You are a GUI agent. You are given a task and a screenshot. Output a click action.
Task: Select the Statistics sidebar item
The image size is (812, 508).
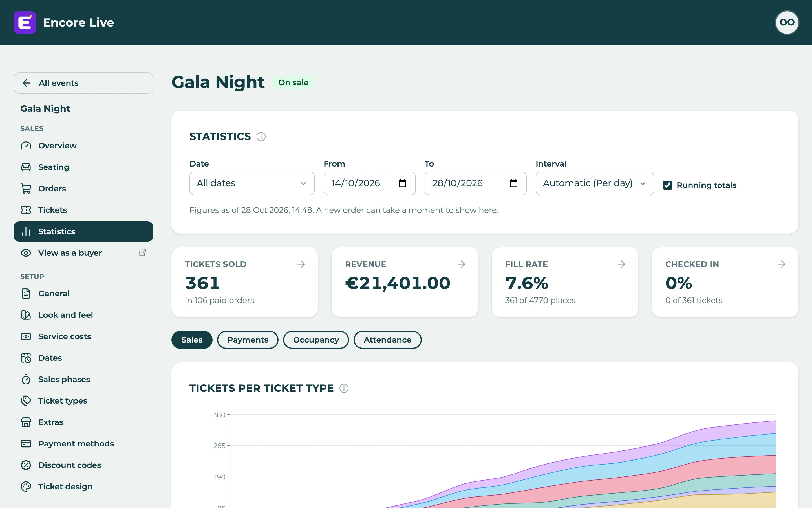83,231
